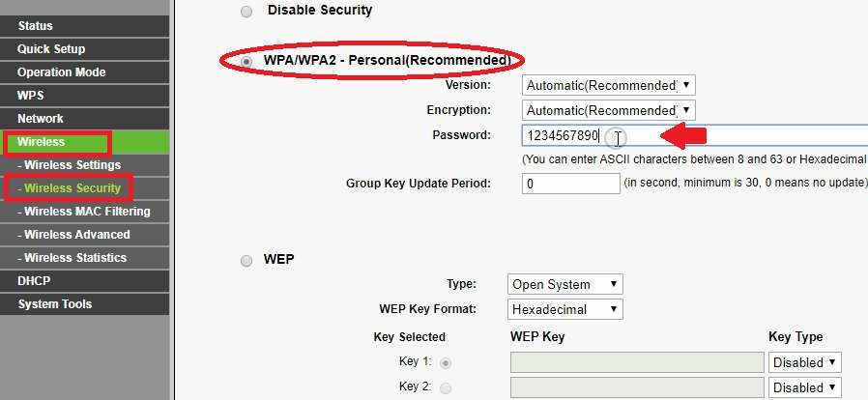Viewport: 868px width, 400px height.
Task: Open the WPA Version dropdown
Action: pyautogui.click(x=608, y=85)
